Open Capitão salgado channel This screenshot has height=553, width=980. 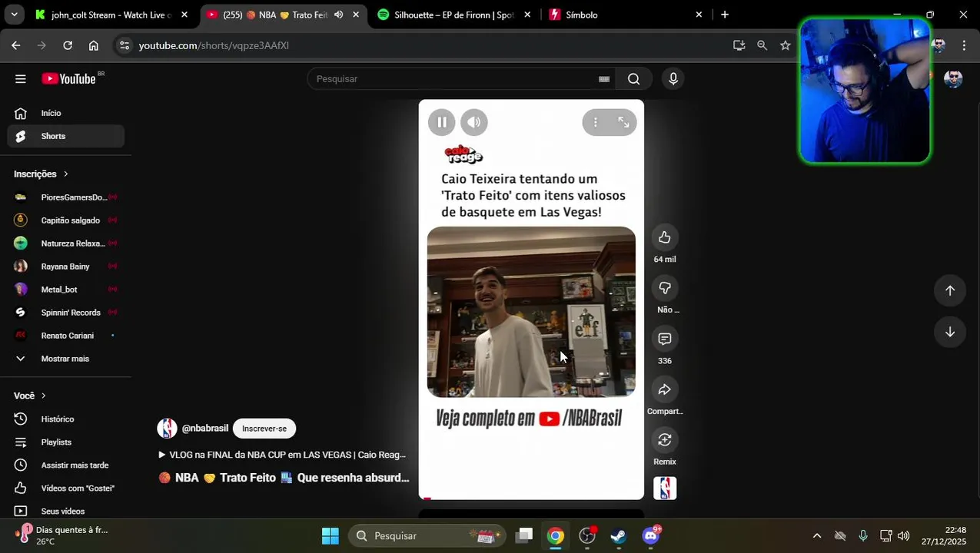click(66, 220)
